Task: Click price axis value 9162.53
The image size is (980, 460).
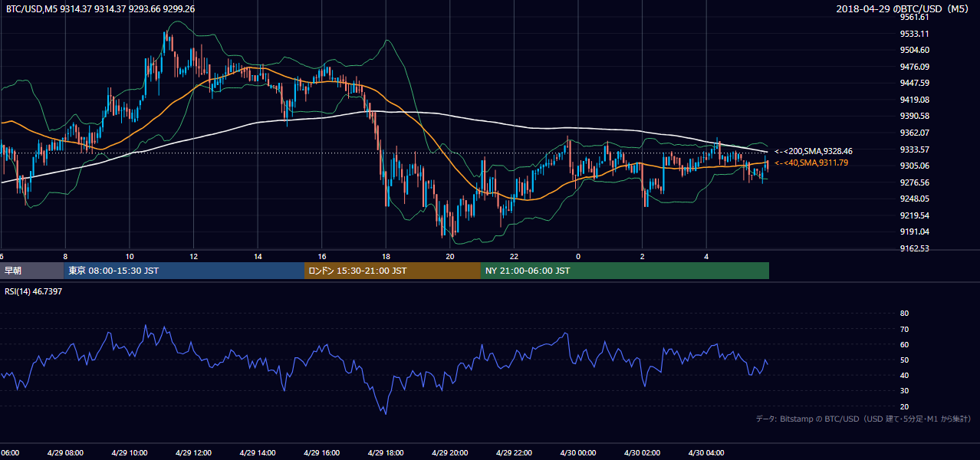Action: (915, 248)
